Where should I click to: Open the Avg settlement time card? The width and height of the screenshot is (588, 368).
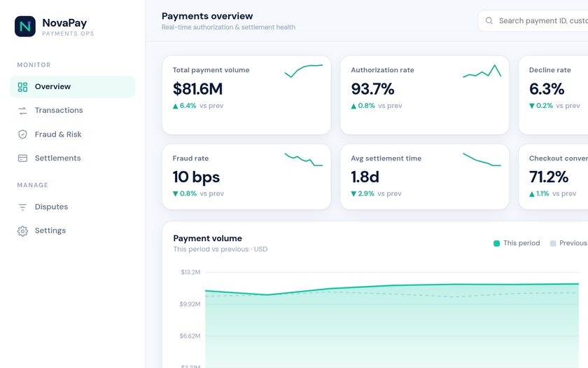tap(424, 177)
